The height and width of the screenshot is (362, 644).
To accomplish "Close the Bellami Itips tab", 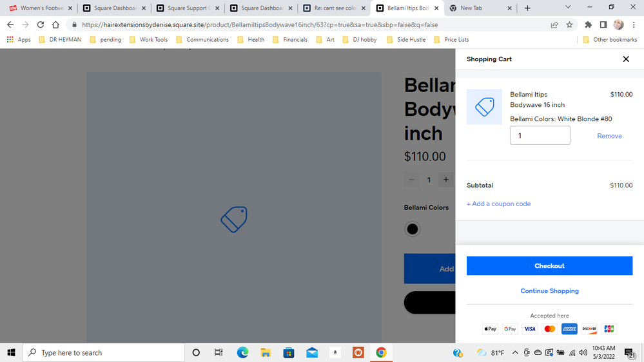I will pyautogui.click(x=436, y=8).
